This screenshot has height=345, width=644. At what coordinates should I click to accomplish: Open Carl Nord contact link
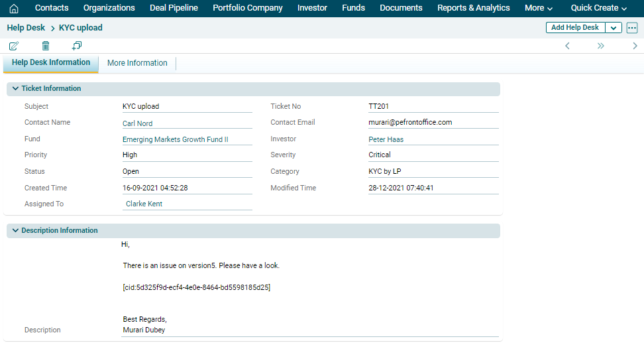click(x=137, y=123)
